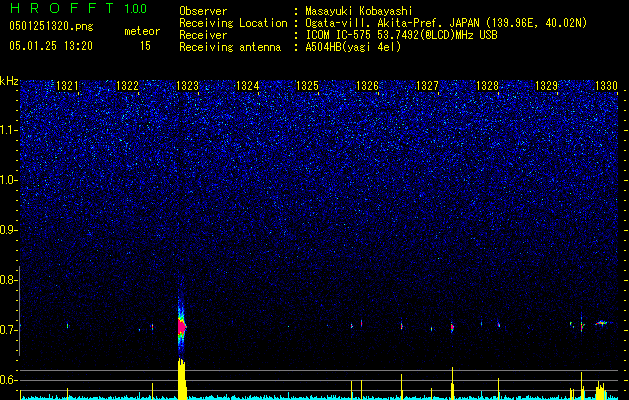This screenshot has width=629, height=400.
Task: Click the 1.1 frequency axis label
Action: pyautogui.click(x=8, y=130)
